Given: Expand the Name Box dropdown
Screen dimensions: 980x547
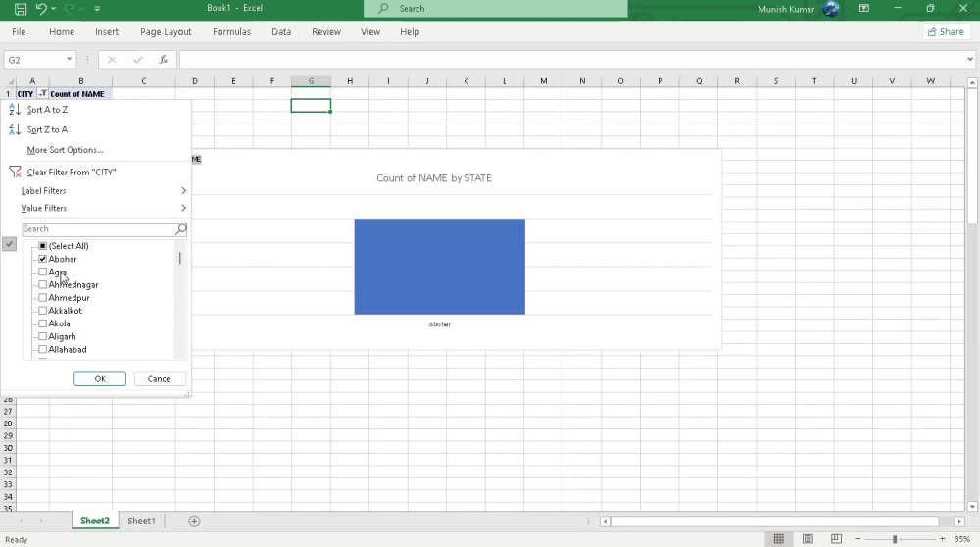Looking at the screenshot, I should 69,60.
